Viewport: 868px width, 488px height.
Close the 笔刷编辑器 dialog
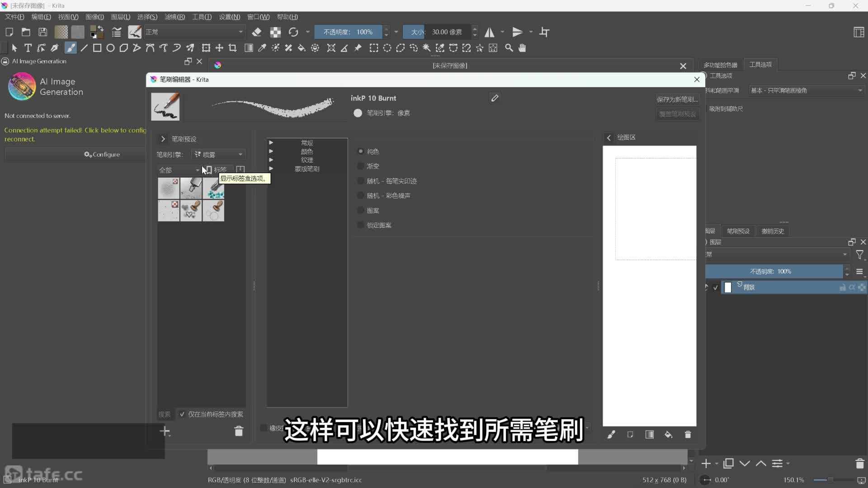697,80
